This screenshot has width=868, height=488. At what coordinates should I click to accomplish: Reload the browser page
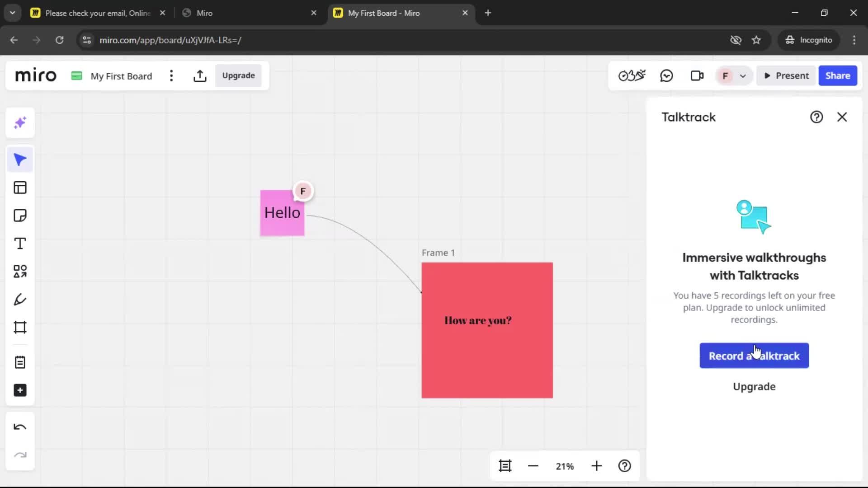(59, 40)
